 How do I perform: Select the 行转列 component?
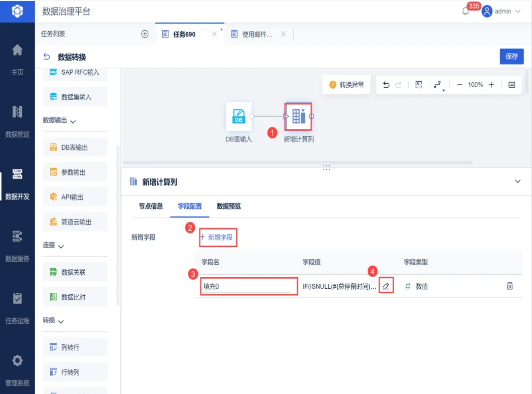pos(75,372)
